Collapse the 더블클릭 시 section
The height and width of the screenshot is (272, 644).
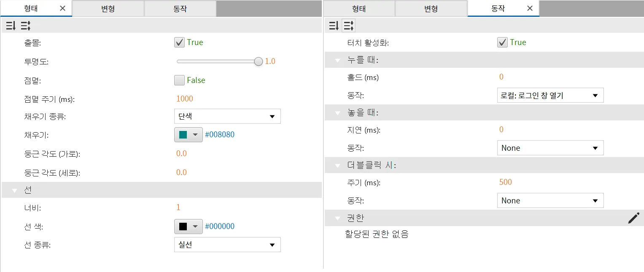[337, 165]
